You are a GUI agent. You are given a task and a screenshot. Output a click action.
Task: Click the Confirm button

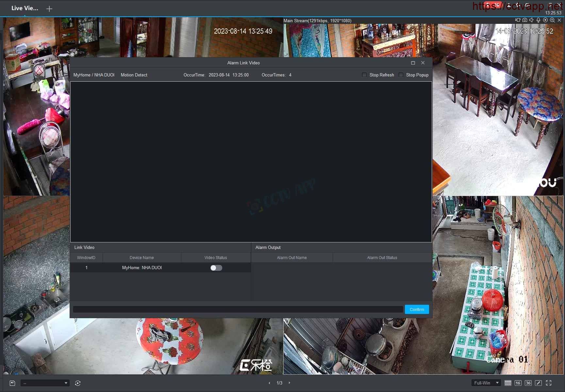(417, 309)
